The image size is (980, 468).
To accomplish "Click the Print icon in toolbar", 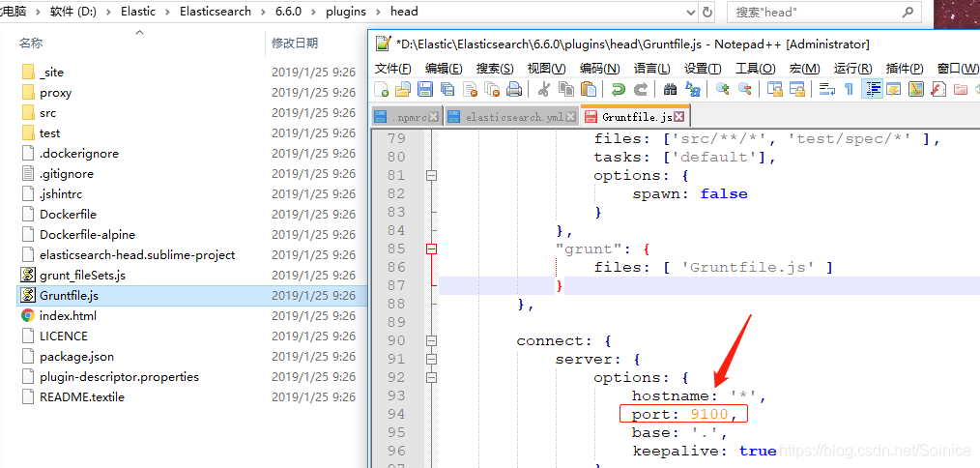I will coord(514,90).
